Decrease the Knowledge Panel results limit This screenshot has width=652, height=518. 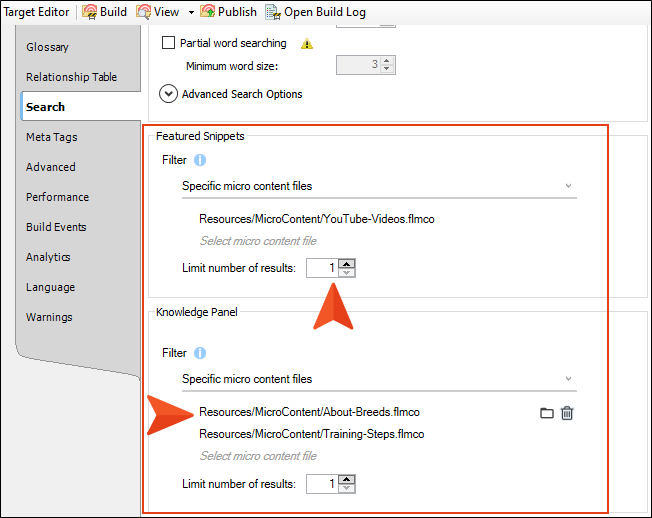click(347, 489)
